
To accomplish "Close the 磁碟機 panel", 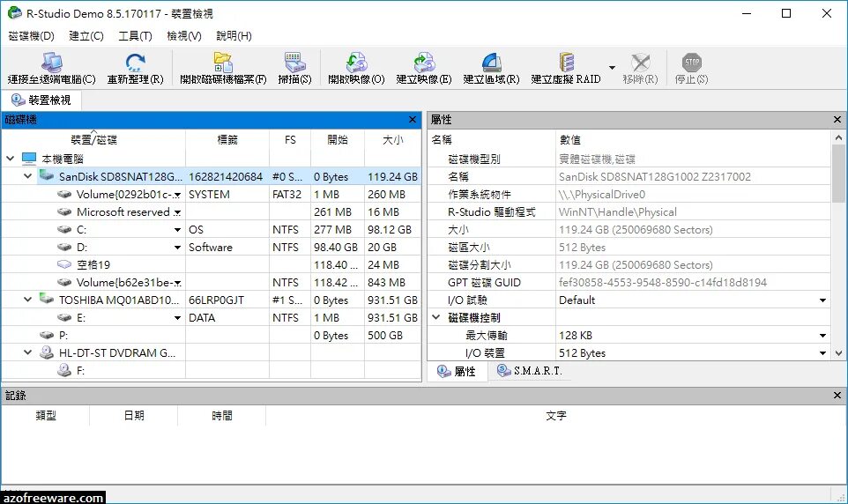I will pyautogui.click(x=413, y=120).
